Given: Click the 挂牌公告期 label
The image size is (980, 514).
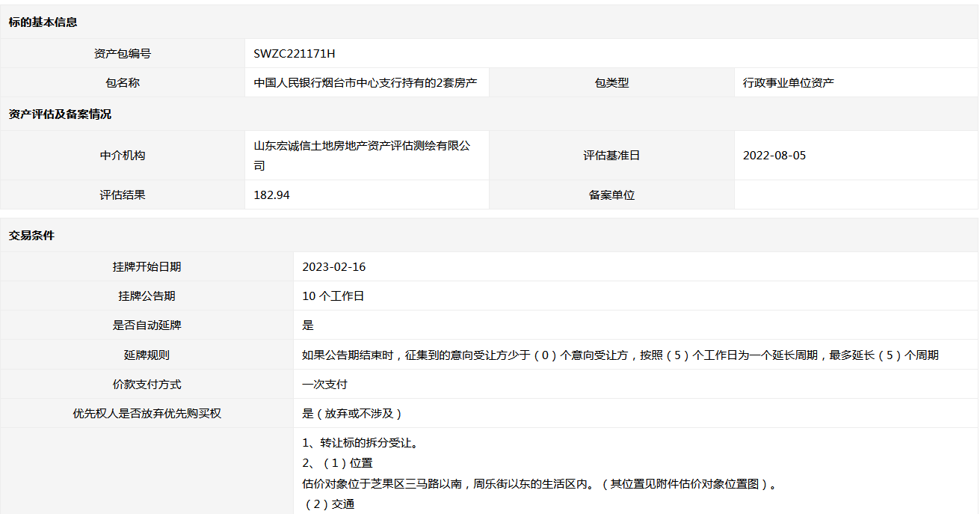Looking at the screenshot, I should coord(147,296).
